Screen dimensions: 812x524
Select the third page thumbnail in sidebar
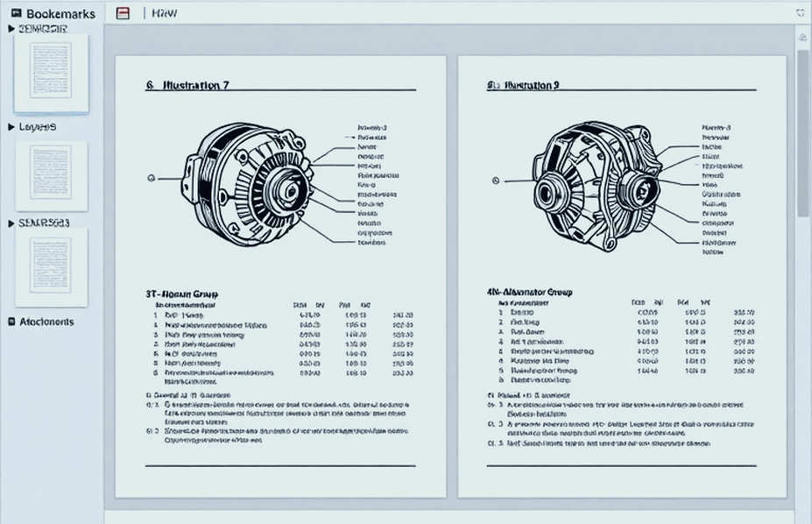tap(51, 266)
